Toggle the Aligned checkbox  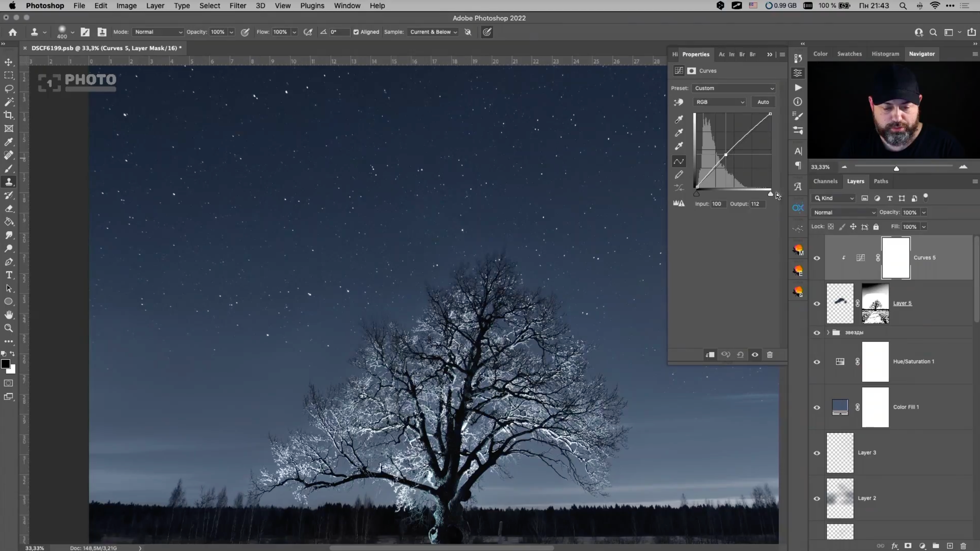[356, 32]
